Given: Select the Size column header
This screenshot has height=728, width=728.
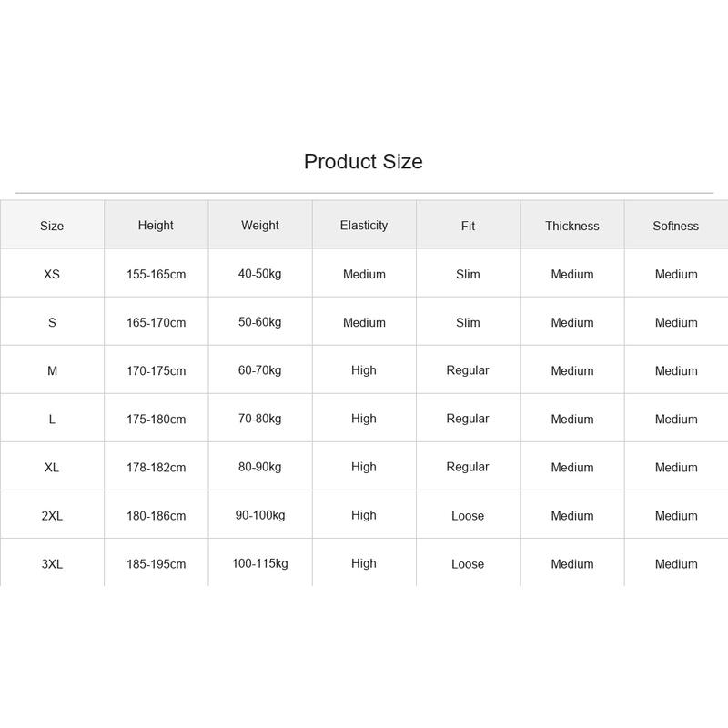Looking at the screenshot, I should [x=52, y=226].
